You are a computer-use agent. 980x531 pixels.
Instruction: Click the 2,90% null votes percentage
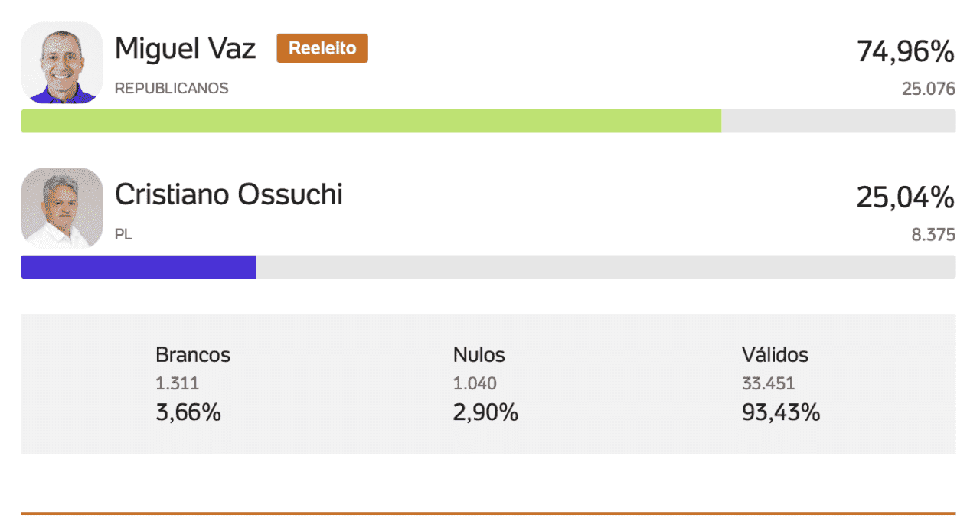(x=485, y=412)
